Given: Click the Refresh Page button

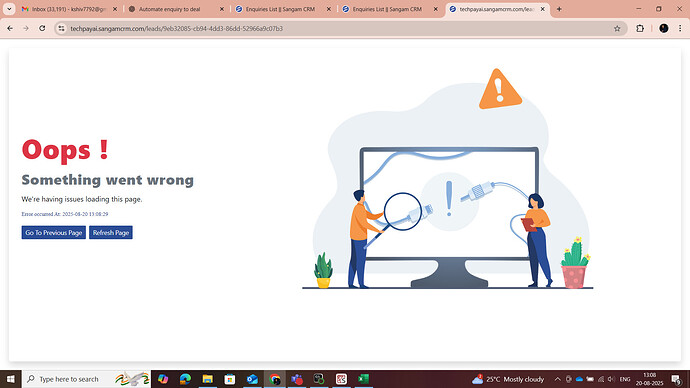Looking at the screenshot, I should tap(111, 232).
